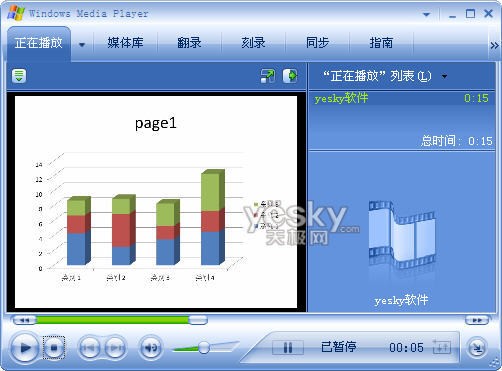The width and height of the screenshot is (502, 371).
Task: Open the 刻录 tab
Action: [x=253, y=43]
